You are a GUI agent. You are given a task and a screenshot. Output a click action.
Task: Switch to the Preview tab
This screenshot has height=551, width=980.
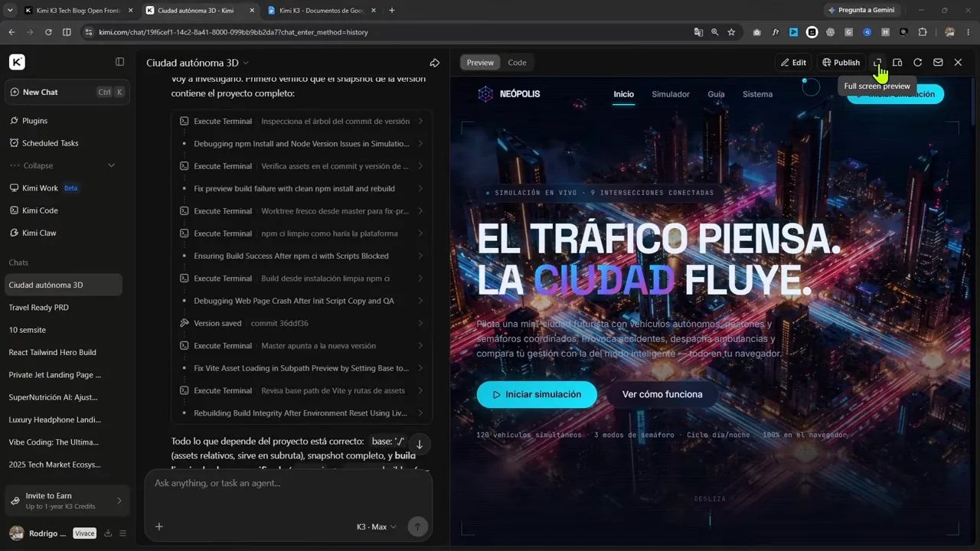pyautogui.click(x=480, y=63)
